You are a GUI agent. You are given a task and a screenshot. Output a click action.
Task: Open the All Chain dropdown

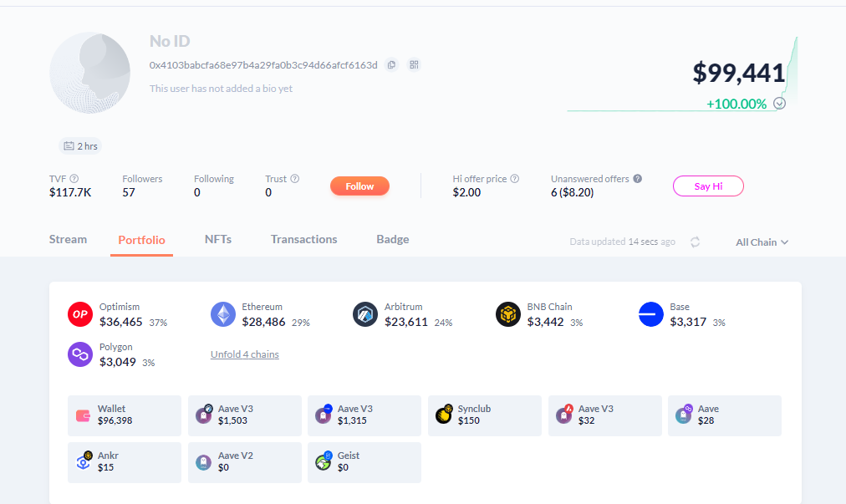[x=762, y=242]
